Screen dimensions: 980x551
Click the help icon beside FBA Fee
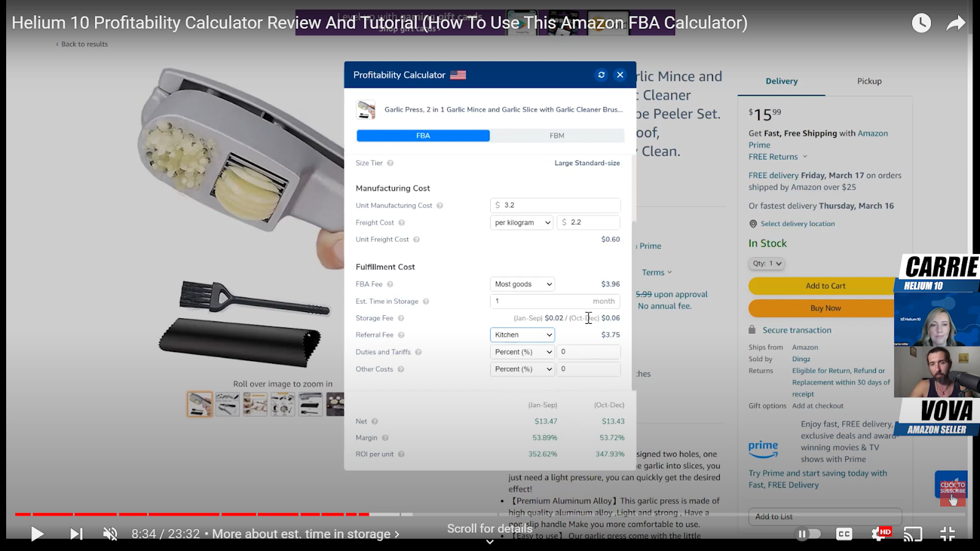coord(390,284)
